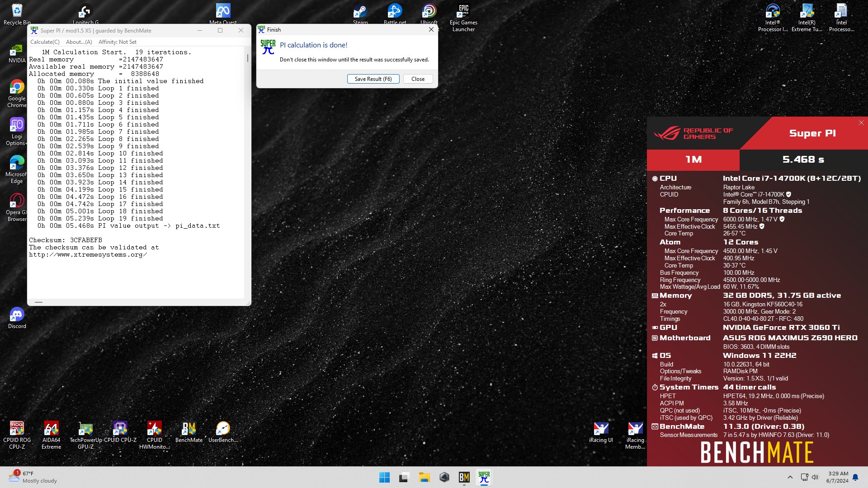
Task: Open CPUID ROG CPU-Z shortcut
Action: click(x=17, y=435)
